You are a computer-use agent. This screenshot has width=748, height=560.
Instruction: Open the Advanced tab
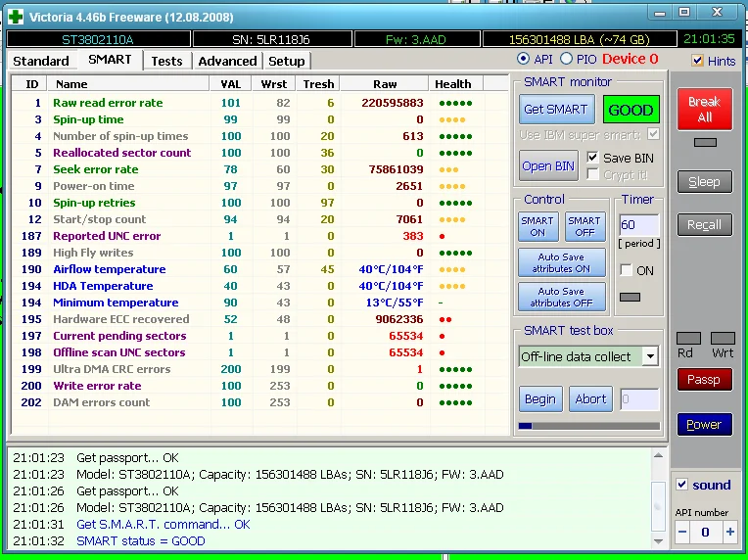coord(227,61)
